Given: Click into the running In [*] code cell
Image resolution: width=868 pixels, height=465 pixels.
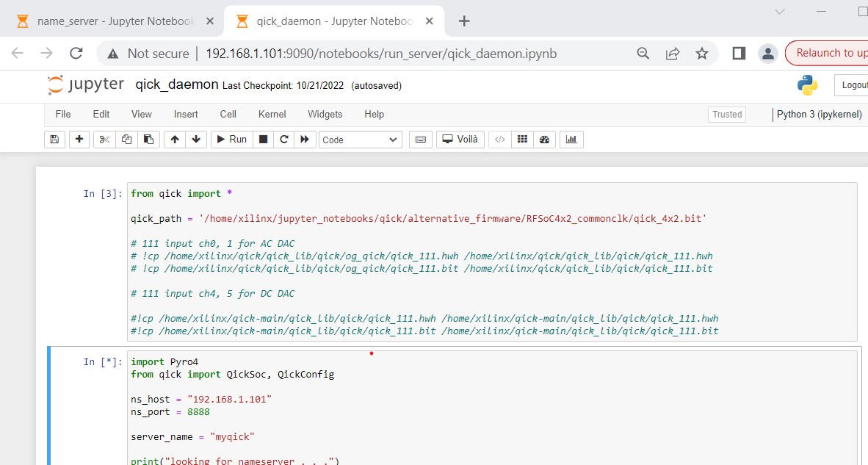Looking at the screenshot, I should pos(493,408).
